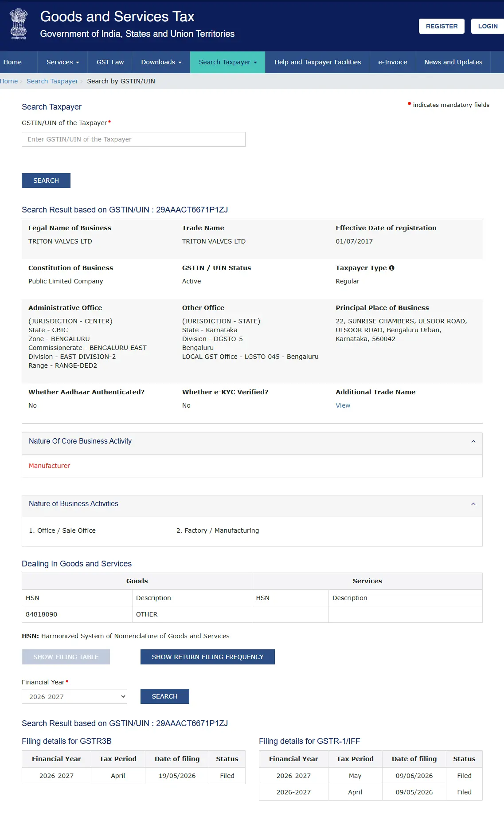Screen dimensions: 504x821
Task: Click GSTR-1 filing date 09/05/2026
Action: [414, 792]
